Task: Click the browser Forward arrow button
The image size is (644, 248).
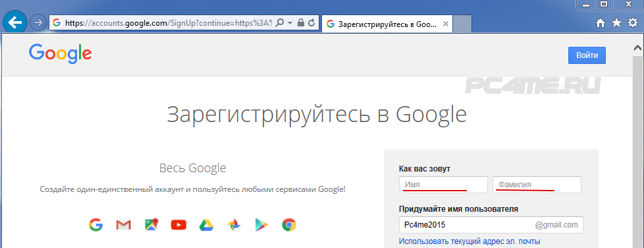Action: pyautogui.click(x=38, y=22)
